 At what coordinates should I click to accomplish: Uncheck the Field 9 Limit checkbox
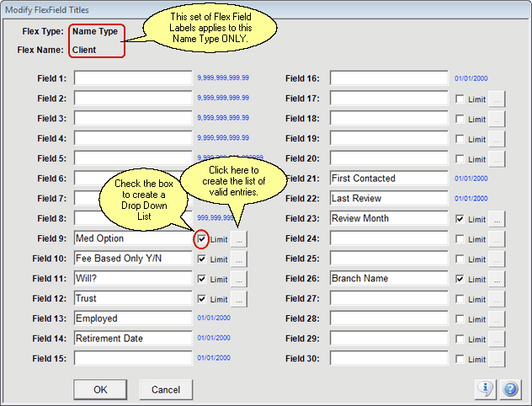[x=201, y=239]
